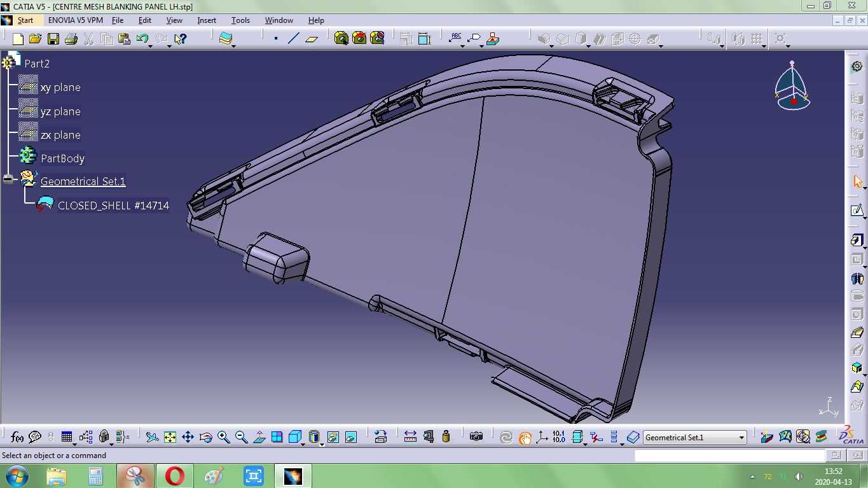The height and width of the screenshot is (488, 868).
Task: Print the document via printer icon
Action: [x=71, y=39]
